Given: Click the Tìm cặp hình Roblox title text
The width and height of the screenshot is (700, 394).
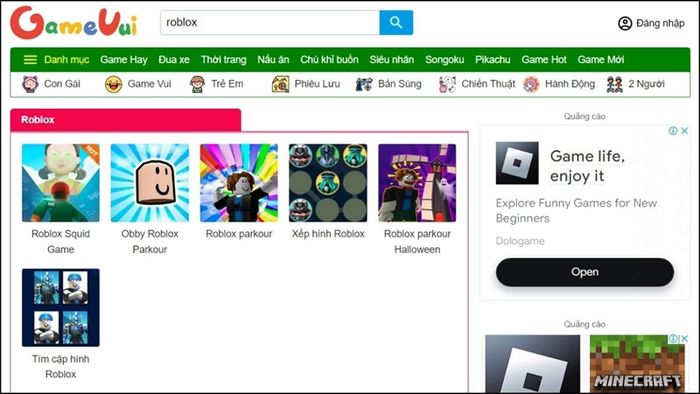Looking at the screenshot, I should (61, 366).
